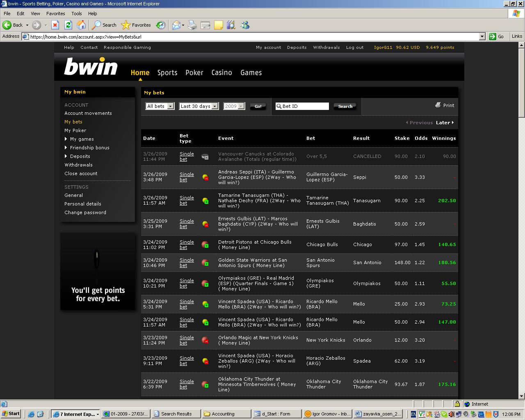
Task: Switch to the Search Results taskbar window
Action: (176, 414)
